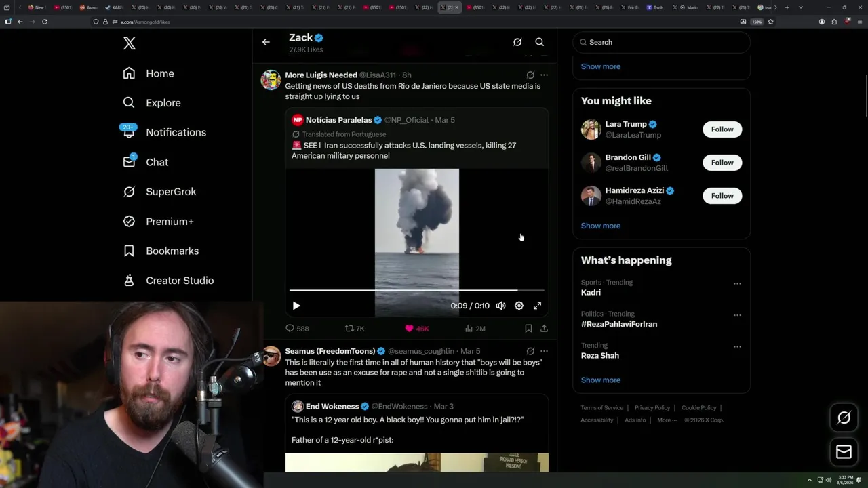Screen dimensions: 868x488
Task: Click the Grok icon in the profile header
Action: pos(517,42)
